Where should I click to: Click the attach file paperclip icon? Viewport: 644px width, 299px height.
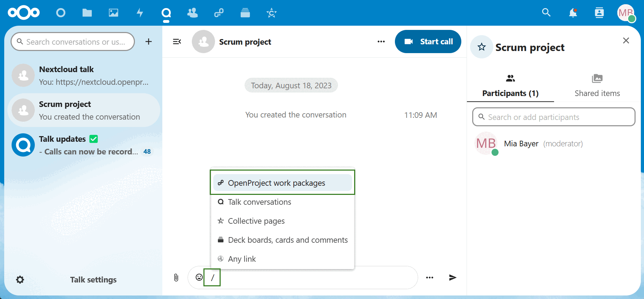click(x=176, y=278)
